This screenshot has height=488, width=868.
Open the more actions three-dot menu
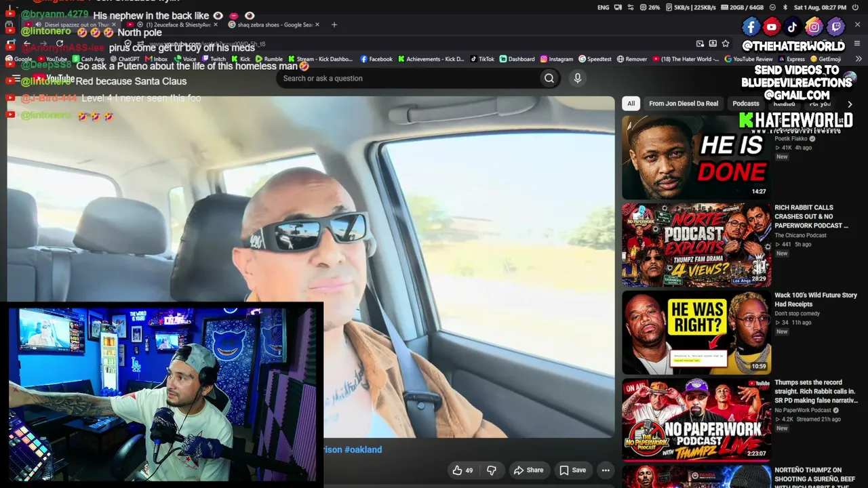point(606,470)
